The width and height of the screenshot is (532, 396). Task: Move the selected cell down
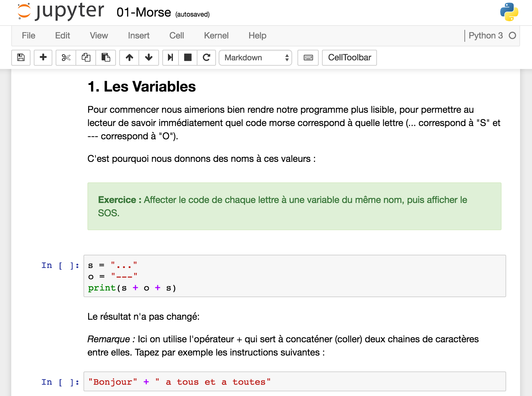click(149, 58)
